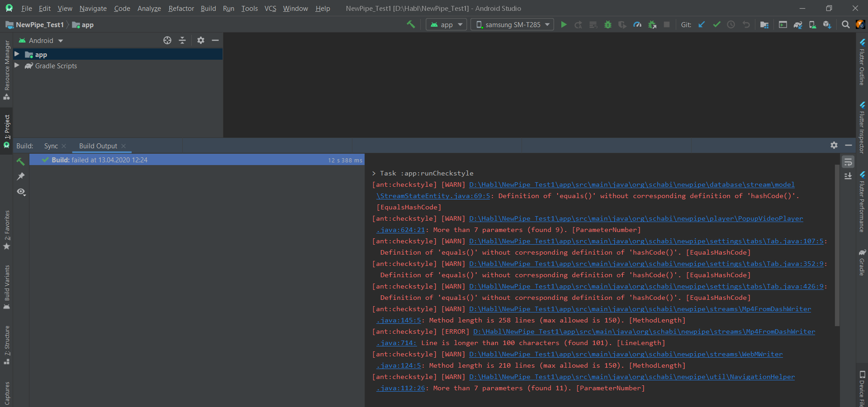
Task: Open the Analyze menu
Action: click(x=149, y=9)
